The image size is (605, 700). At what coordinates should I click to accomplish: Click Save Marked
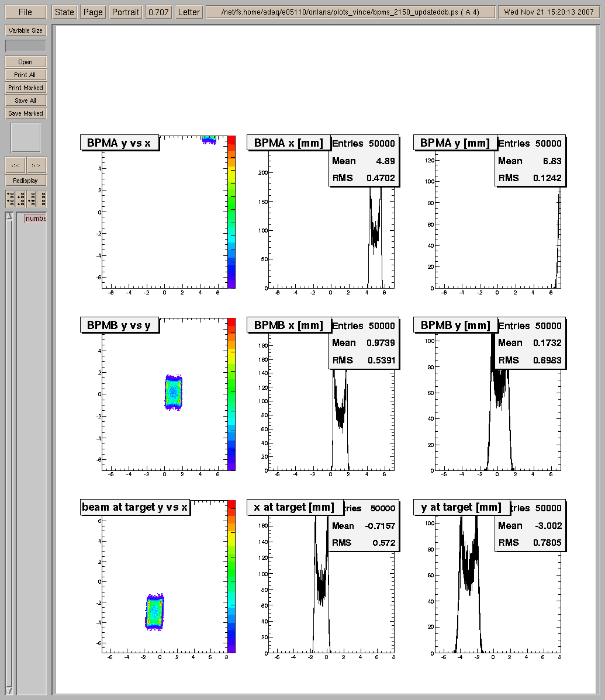coord(26,113)
